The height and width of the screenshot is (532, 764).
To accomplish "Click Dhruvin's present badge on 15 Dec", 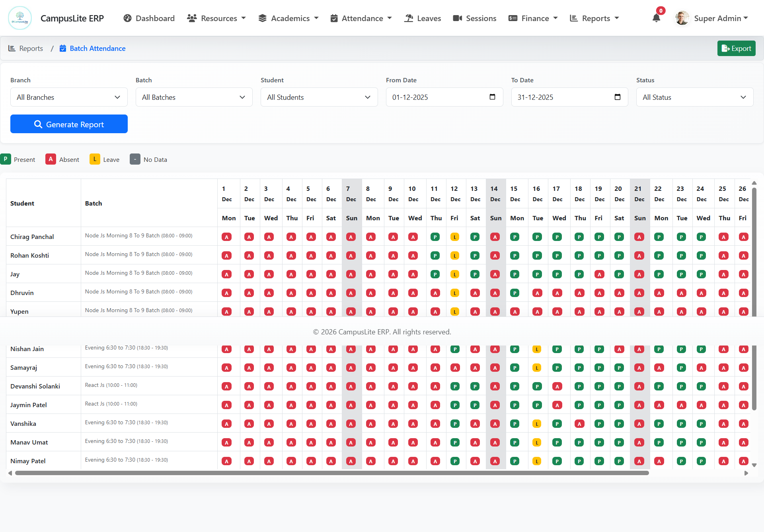I will coord(515,293).
